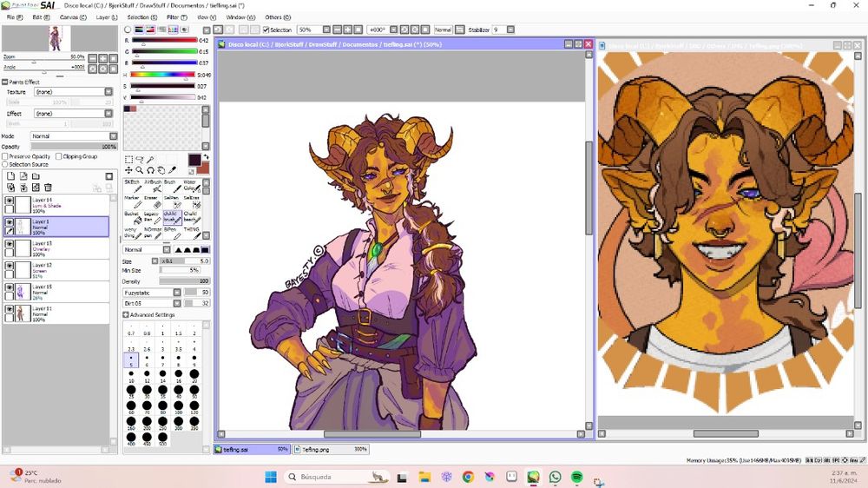Click the Windows Start button
868x488 pixels.
point(271,477)
